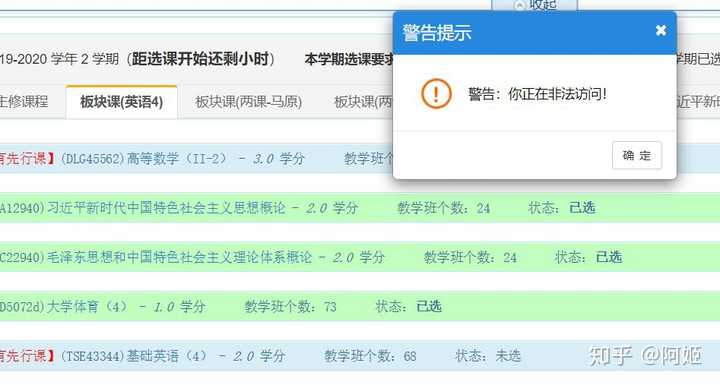
Task: Expand 习近平新时代中国特色社会主义思想概论 course row
Action: point(360,208)
